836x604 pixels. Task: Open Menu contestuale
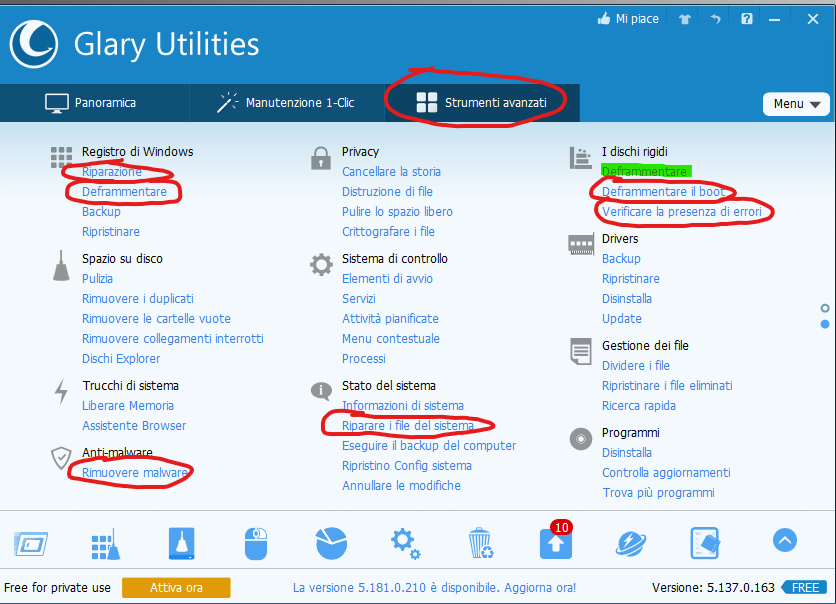tap(391, 339)
